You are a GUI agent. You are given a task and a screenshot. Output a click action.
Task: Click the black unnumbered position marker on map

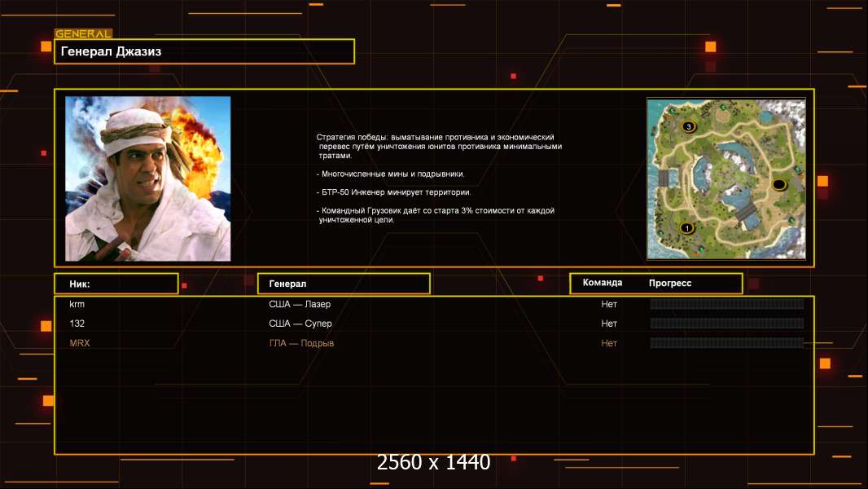tap(779, 184)
